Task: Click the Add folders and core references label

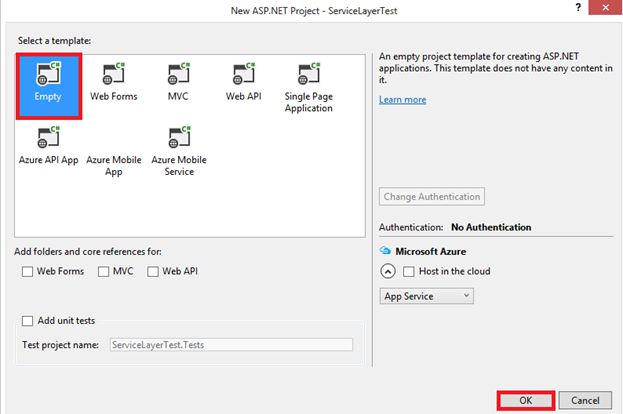Action: point(88,251)
